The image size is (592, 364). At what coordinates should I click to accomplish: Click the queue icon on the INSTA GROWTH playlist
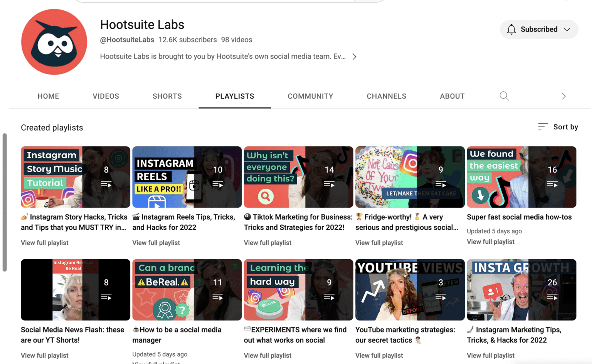click(x=552, y=297)
